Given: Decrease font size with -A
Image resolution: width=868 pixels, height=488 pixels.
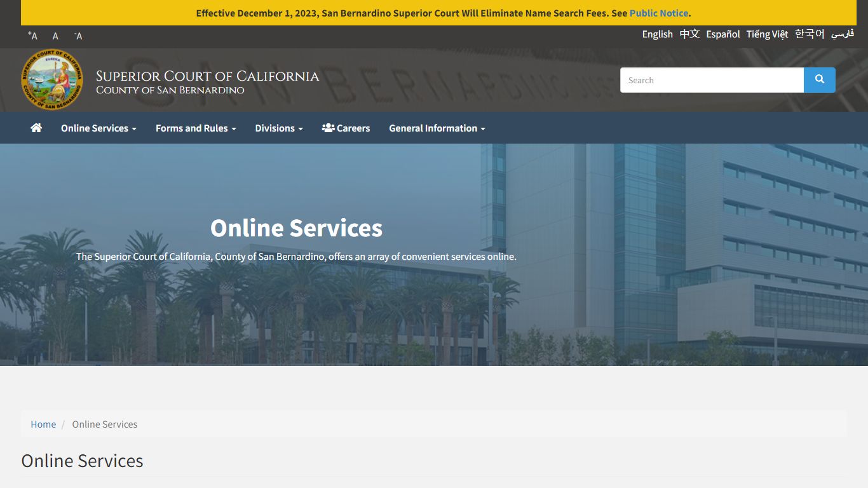Looking at the screenshot, I should click(x=78, y=36).
